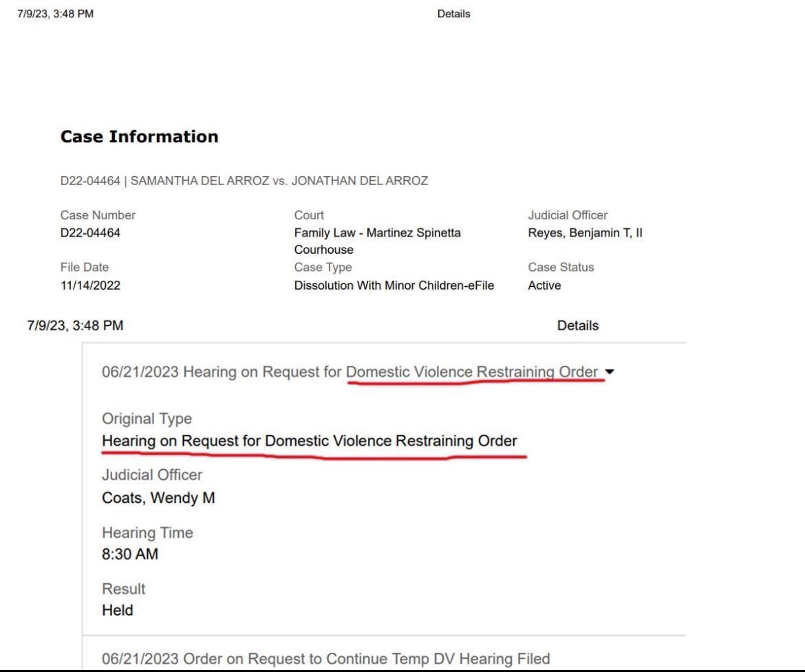This screenshot has height=672, width=805.
Task: Click the second page 'Details' header
Action: click(x=577, y=325)
